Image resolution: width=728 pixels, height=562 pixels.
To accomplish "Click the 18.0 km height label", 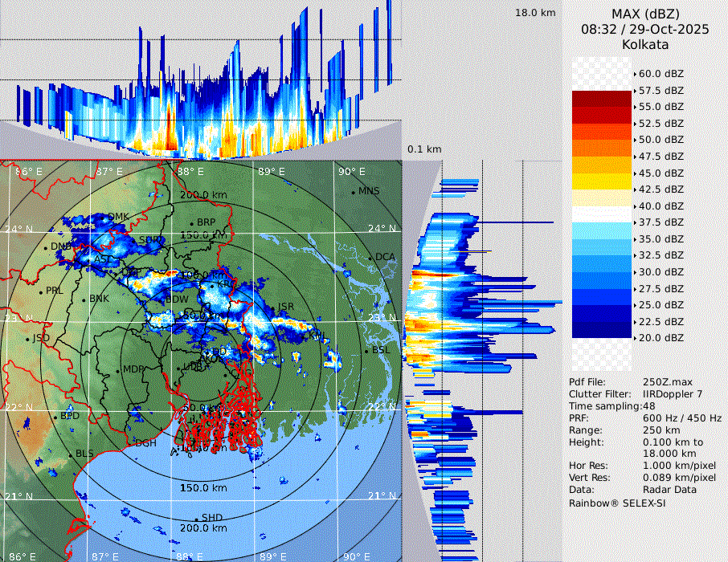I will tap(535, 13).
